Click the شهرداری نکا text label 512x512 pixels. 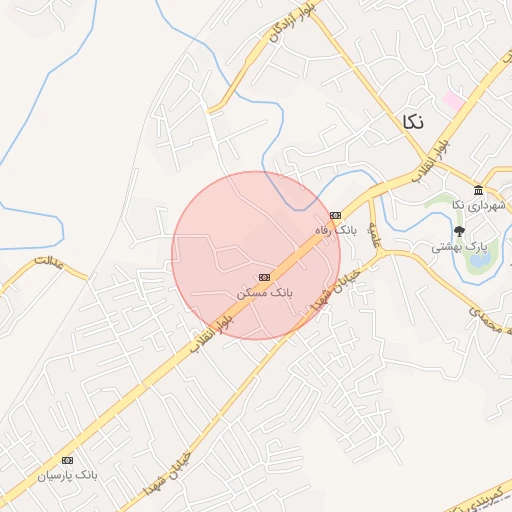[479, 205]
